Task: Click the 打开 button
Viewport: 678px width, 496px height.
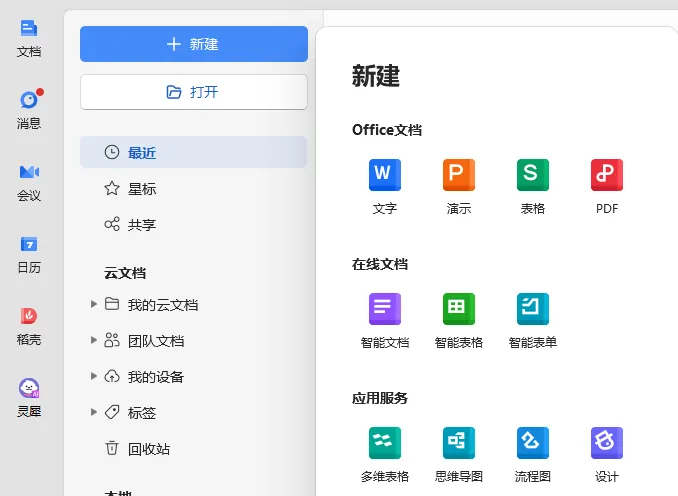Action: [194, 92]
